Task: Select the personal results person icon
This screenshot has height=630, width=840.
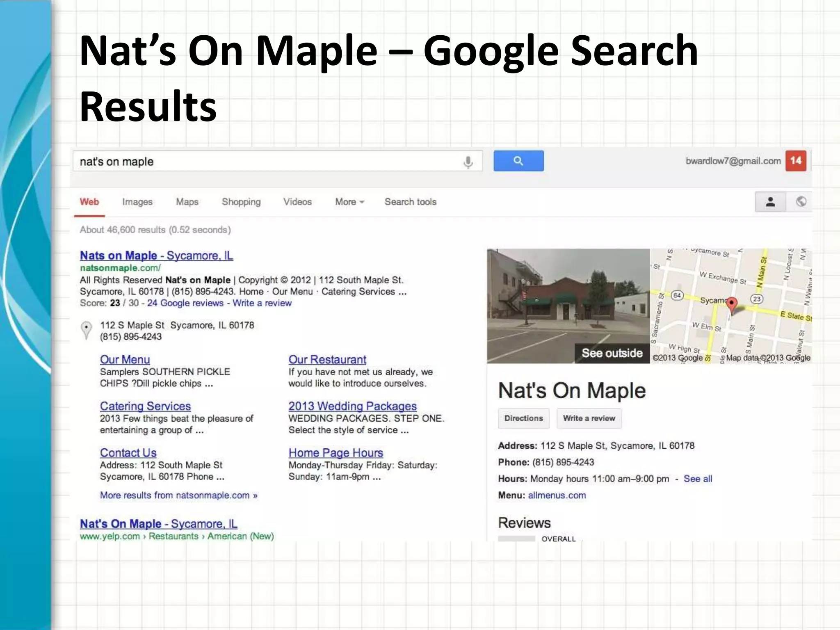Action: 770,202
